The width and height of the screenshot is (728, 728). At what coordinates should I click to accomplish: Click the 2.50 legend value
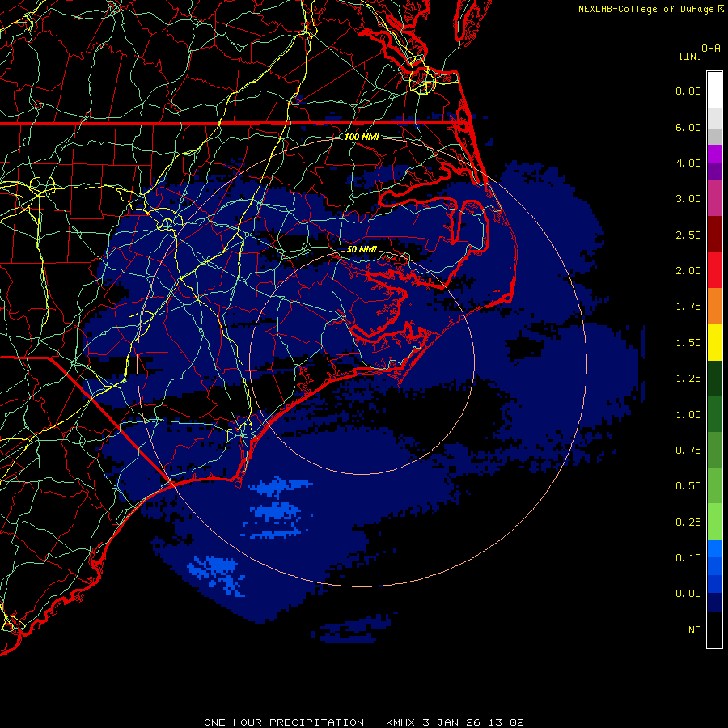point(688,235)
